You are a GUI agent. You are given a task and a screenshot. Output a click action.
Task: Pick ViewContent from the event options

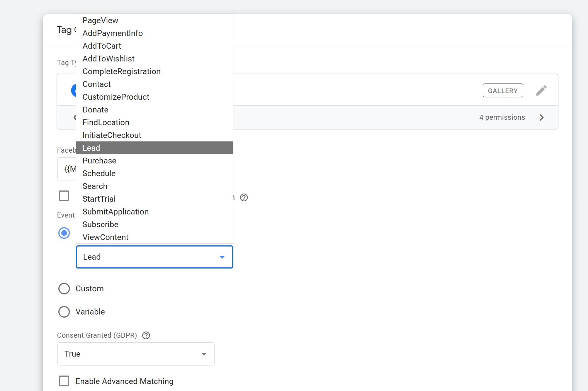tap(105, 237)
